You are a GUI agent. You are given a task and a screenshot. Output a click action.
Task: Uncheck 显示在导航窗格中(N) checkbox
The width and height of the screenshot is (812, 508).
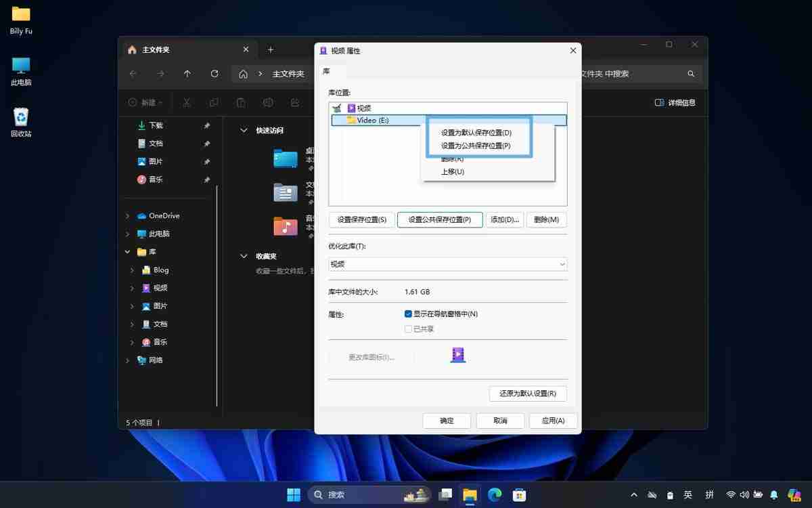click(x=407, y=314)
